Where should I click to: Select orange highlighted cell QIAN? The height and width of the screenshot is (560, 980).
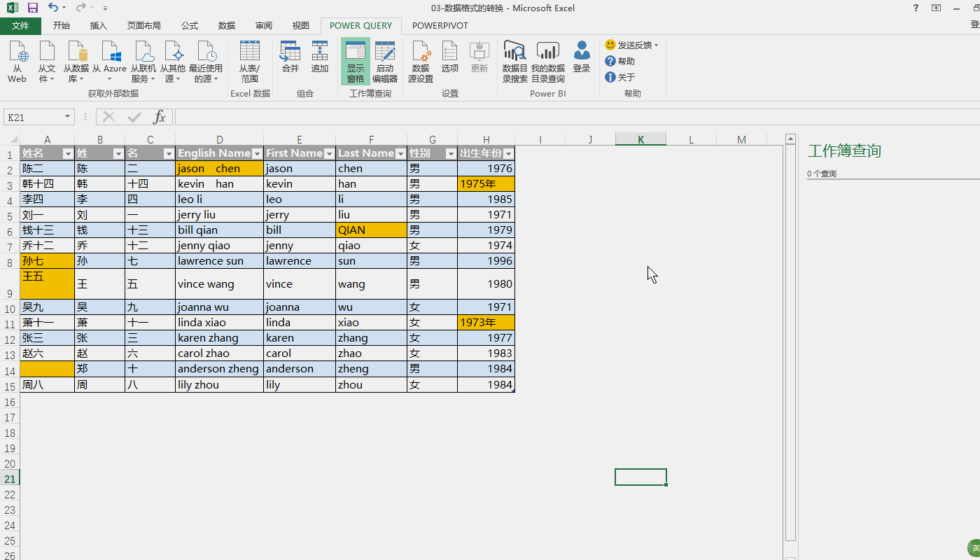[x=371, y=230]
